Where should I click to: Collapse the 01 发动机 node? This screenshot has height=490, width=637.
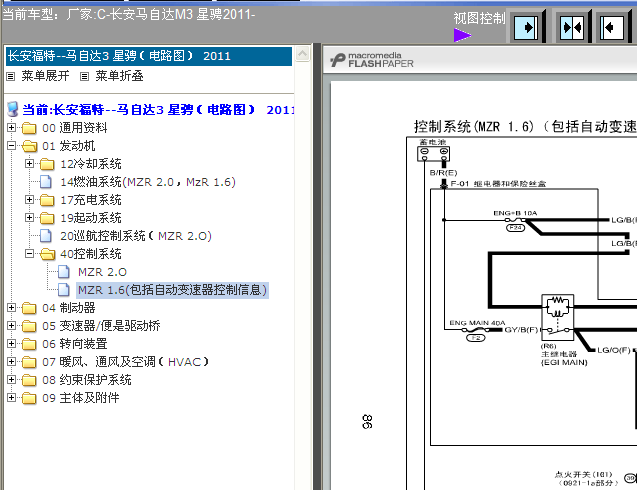(x=11, y=145)
